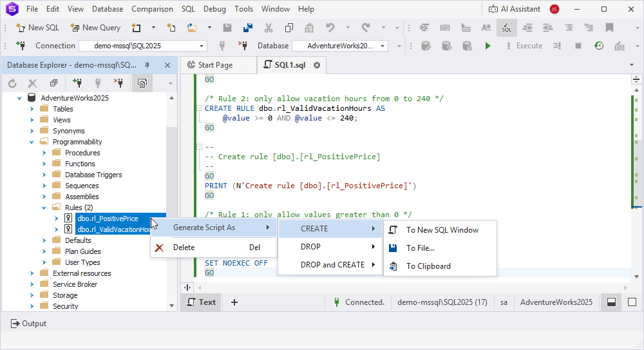Open the Comparison menu
Viewport: 644px width, 350px height.
click(152, 9)
